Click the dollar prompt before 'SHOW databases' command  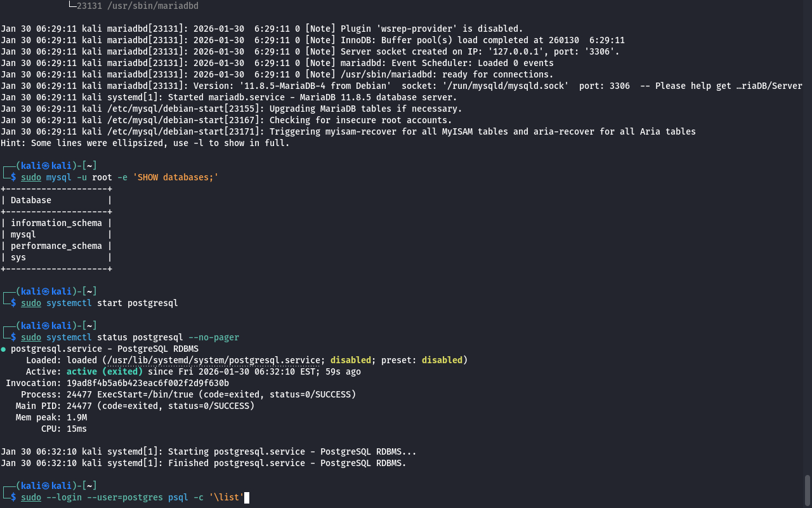13,177
